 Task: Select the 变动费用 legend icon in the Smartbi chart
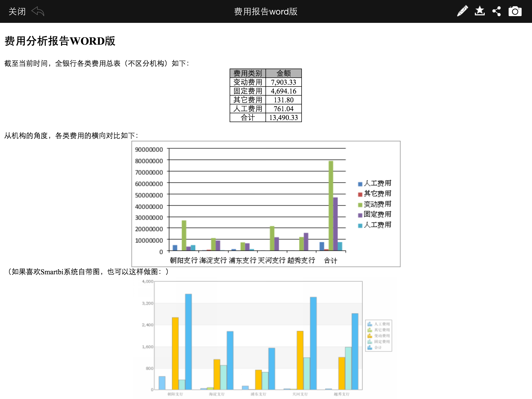(x=370, y=336)
